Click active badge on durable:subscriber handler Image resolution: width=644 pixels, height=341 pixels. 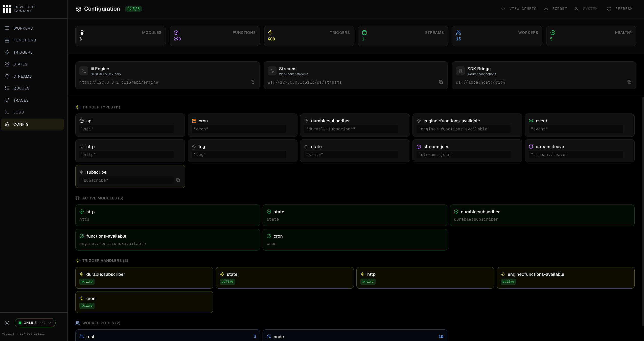point(87,282)
